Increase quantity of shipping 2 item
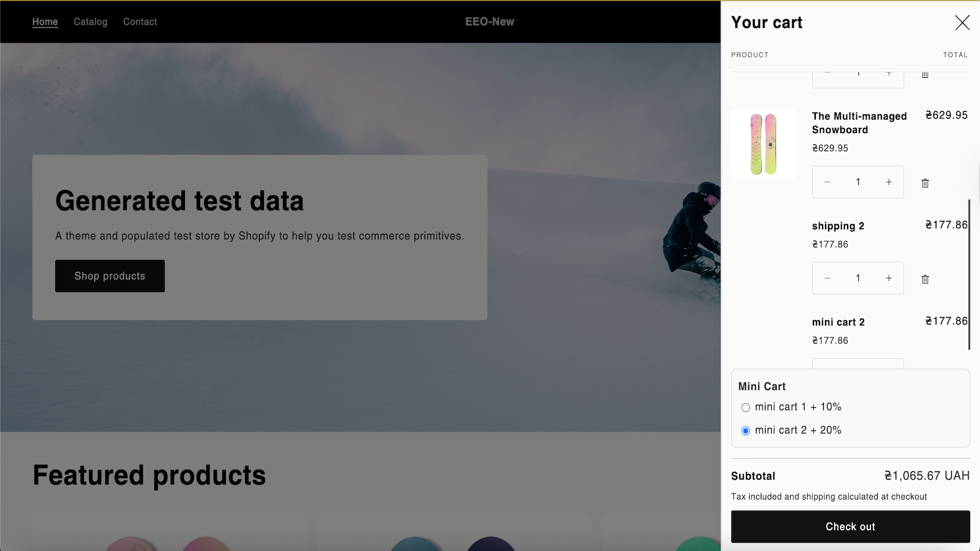980x551 pixels. click(x=889, y=278)
